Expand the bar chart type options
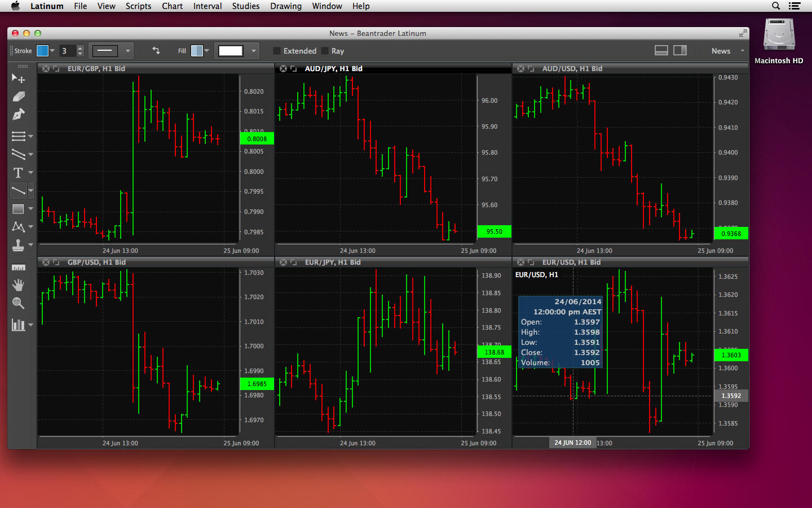This screenshot has width=812, height=508. [30, 325]
